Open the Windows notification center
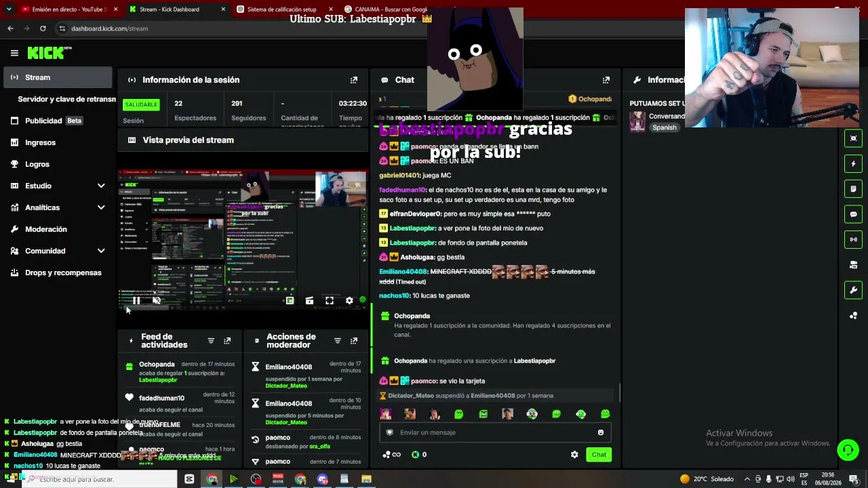The image size is (868, 488). 854,479
